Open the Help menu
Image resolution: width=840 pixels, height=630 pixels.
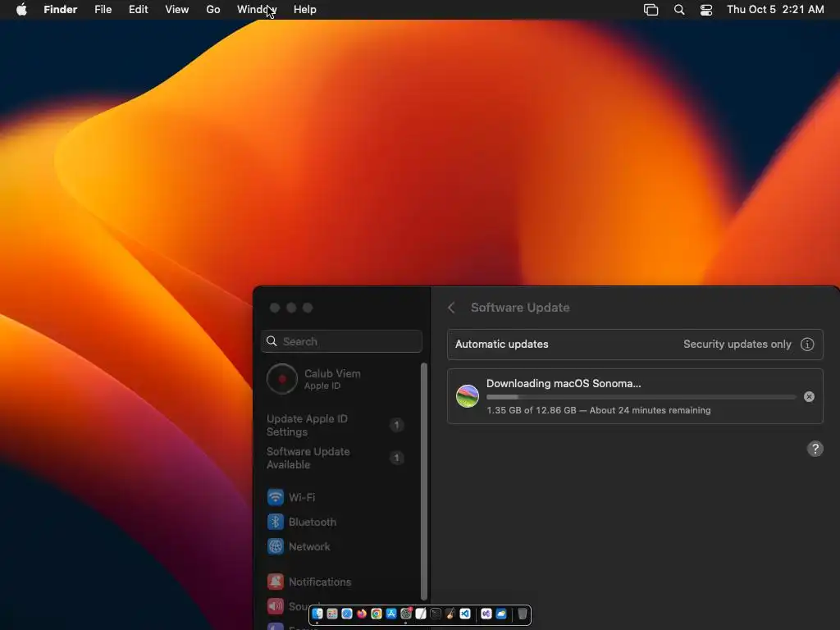click(x=305, y=10)
